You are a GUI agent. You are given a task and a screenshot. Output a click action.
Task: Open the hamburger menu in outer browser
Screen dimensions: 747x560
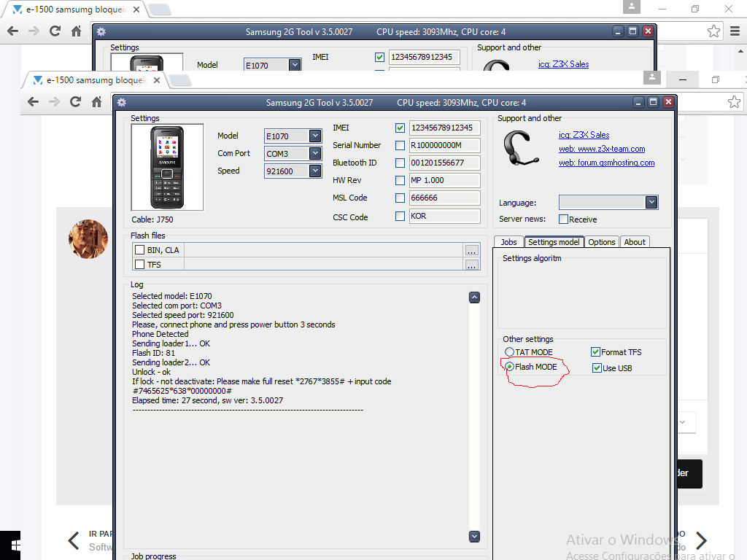click(x=735, y=31)
